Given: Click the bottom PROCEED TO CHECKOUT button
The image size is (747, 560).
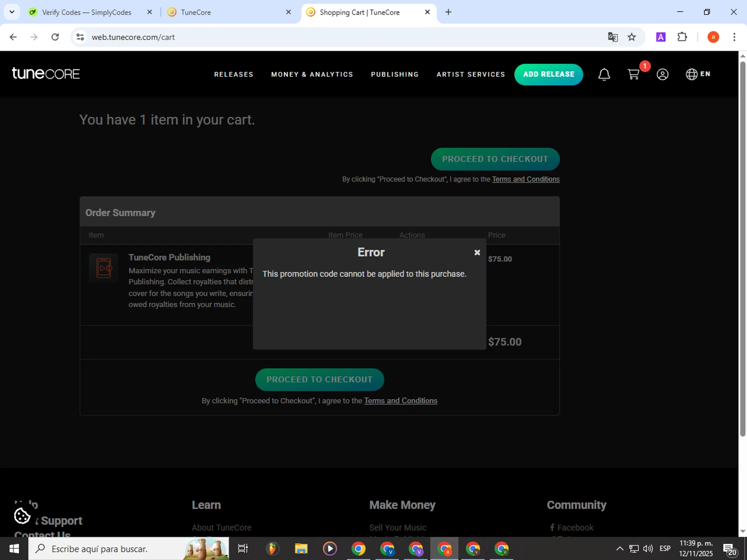Looking at the screenshot, I should 319,380.
